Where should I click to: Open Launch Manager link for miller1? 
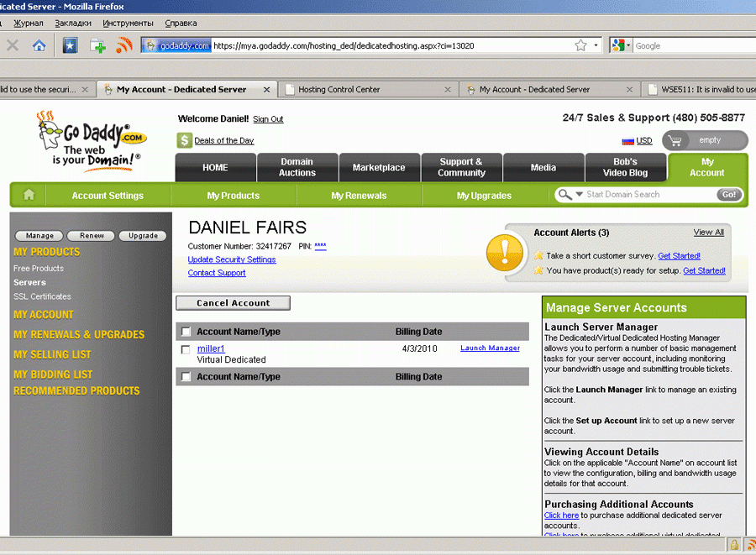[x=490, y=348]
